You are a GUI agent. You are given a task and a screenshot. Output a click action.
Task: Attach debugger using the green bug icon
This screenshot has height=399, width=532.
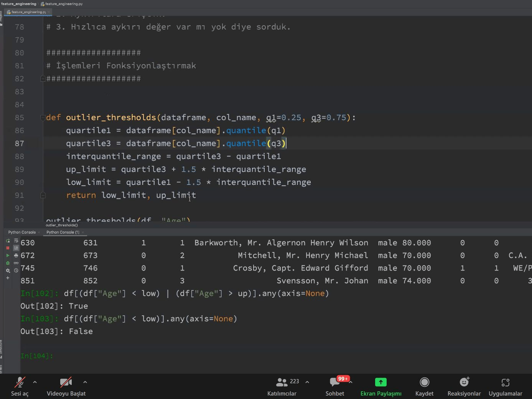(x=8, y=263)
